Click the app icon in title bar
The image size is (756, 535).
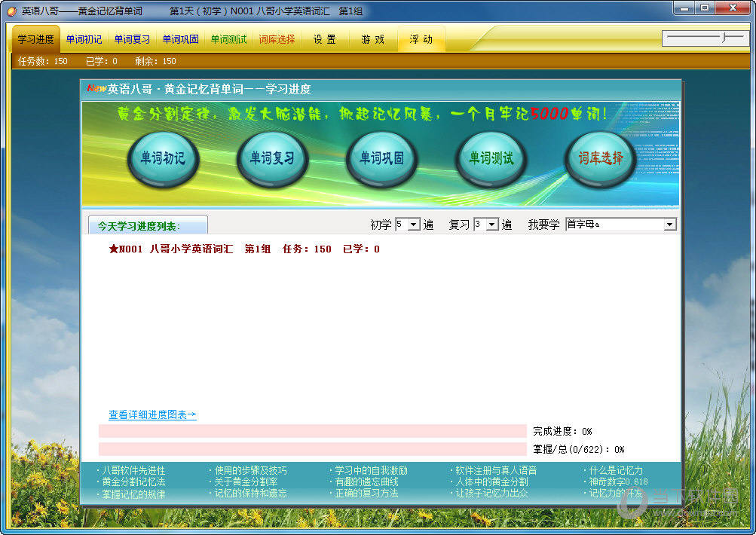(11, 11)
